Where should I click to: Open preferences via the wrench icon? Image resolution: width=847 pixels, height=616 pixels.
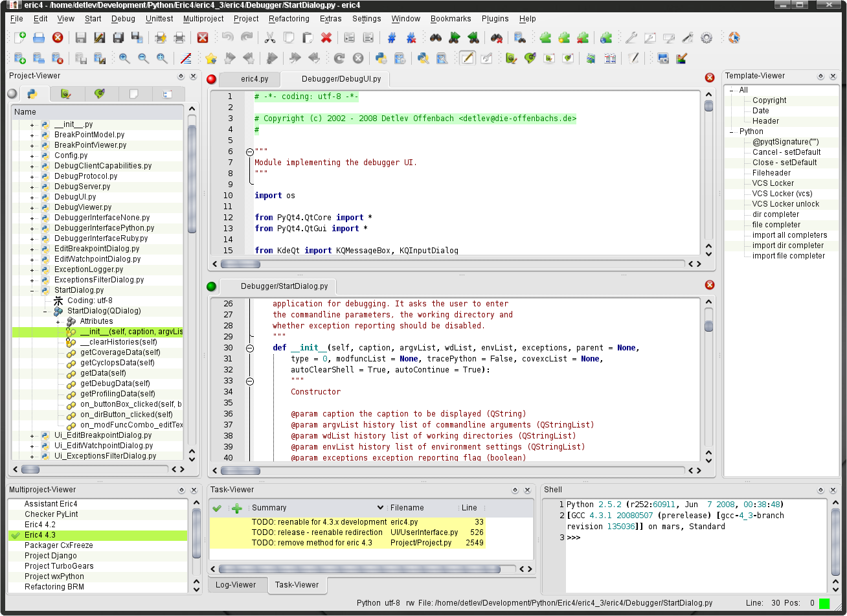click(x=631, y=37)
